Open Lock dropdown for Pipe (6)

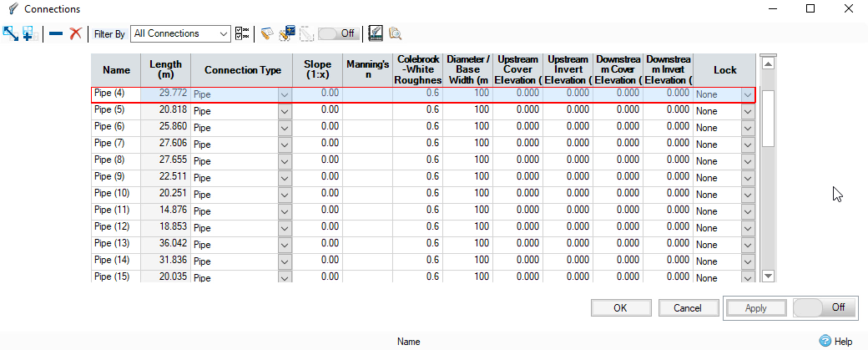748,128
